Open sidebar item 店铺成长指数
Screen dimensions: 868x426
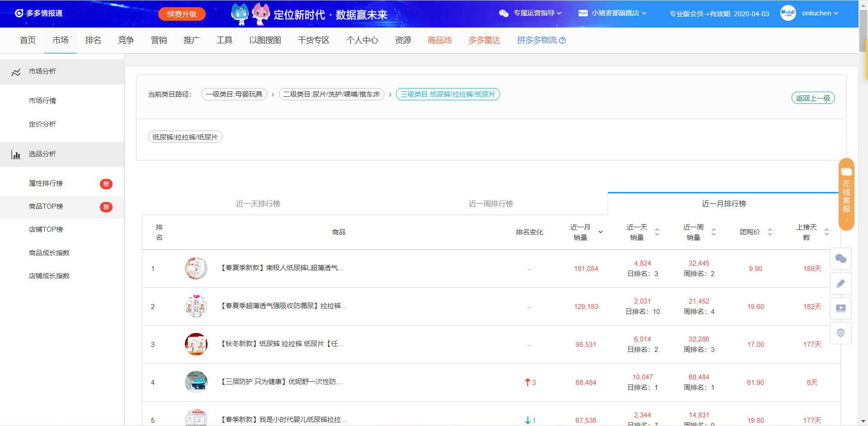click(x=49, y=276)
